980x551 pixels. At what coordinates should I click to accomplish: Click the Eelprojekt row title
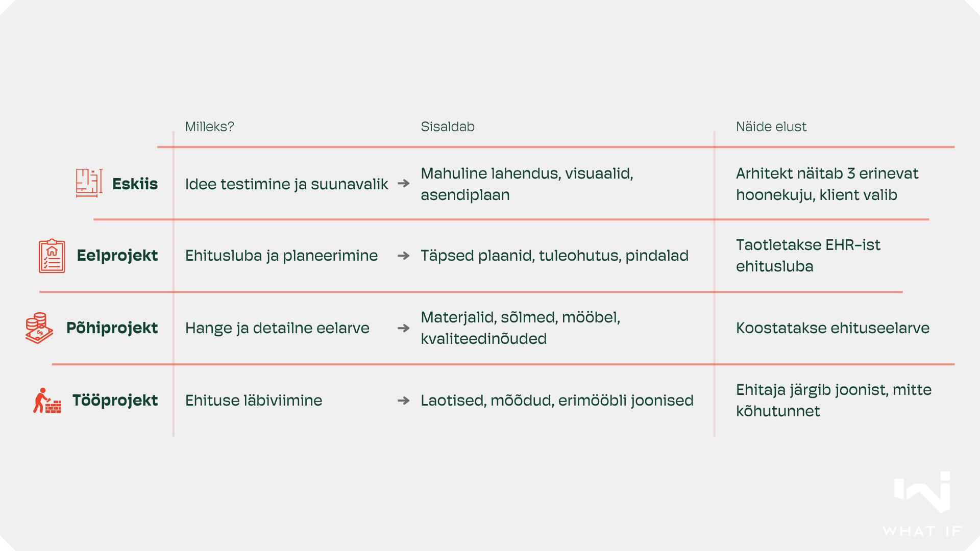click(117, 256)
